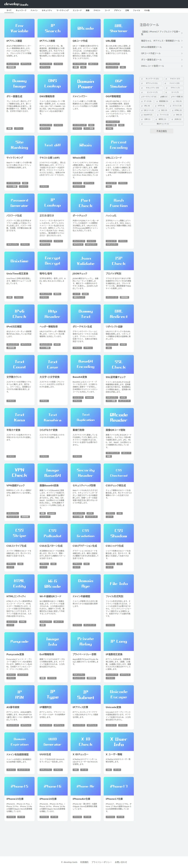Screen dimensions: 188x868
Task: Open the Site Ranking tool banner
Action: [x=19, y=145]
